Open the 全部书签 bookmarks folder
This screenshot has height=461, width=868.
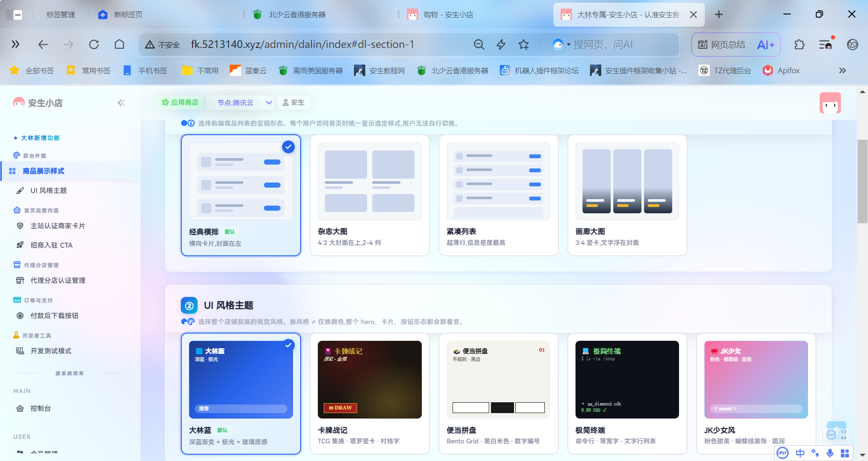point(32,71)
